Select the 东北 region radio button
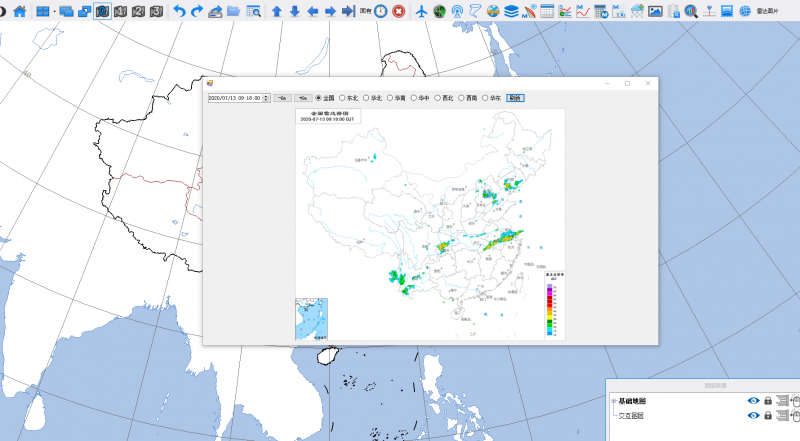 tap(343, 98)
